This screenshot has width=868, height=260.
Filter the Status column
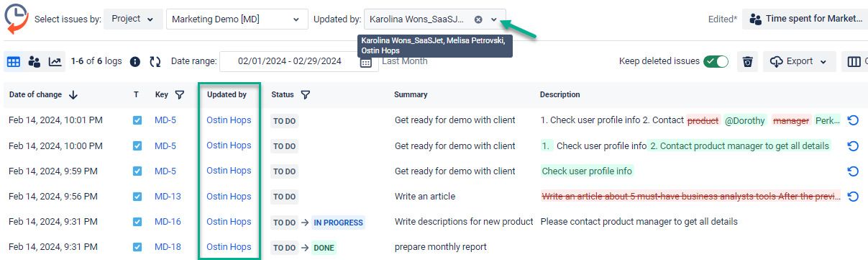(x=306, y=94)
